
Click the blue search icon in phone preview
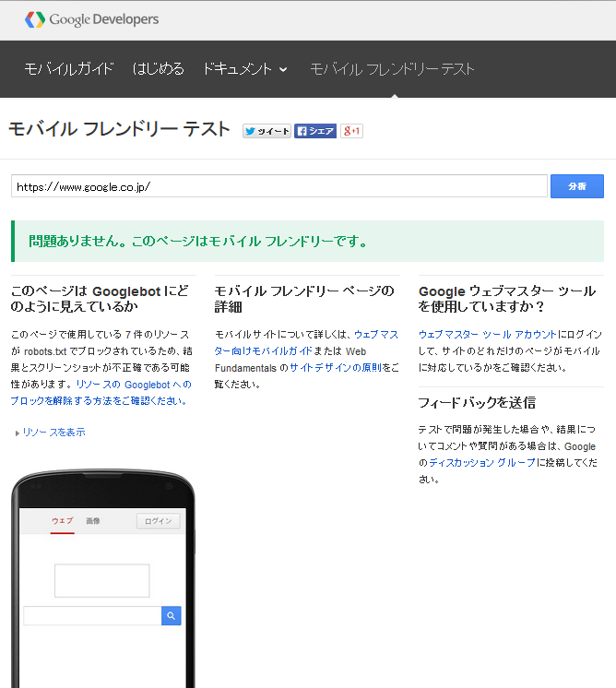[172, 615]
